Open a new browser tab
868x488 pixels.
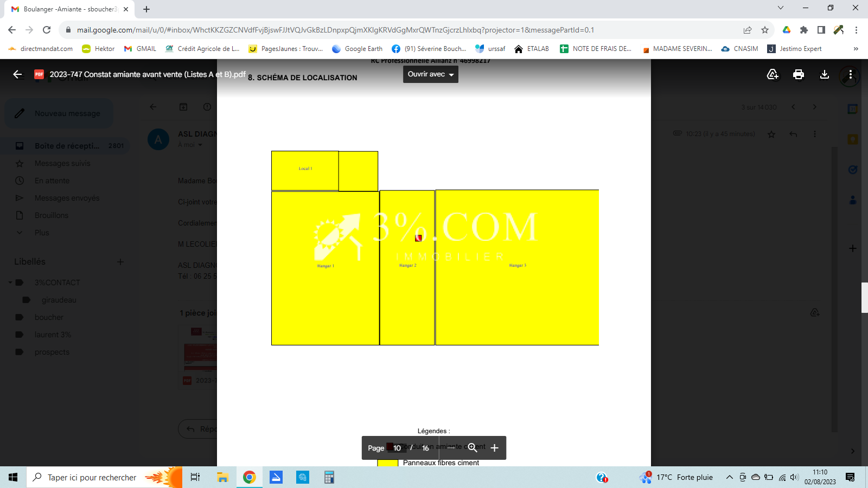point(146,9)
